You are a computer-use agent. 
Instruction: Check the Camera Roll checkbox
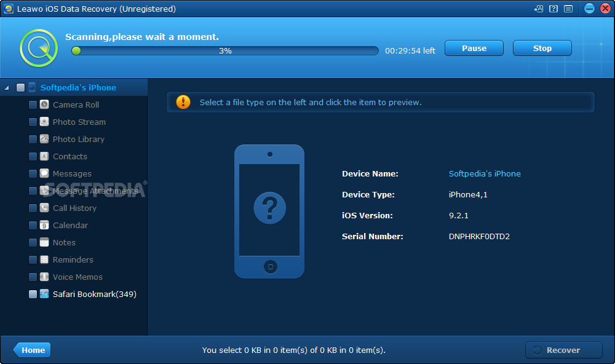33,105
